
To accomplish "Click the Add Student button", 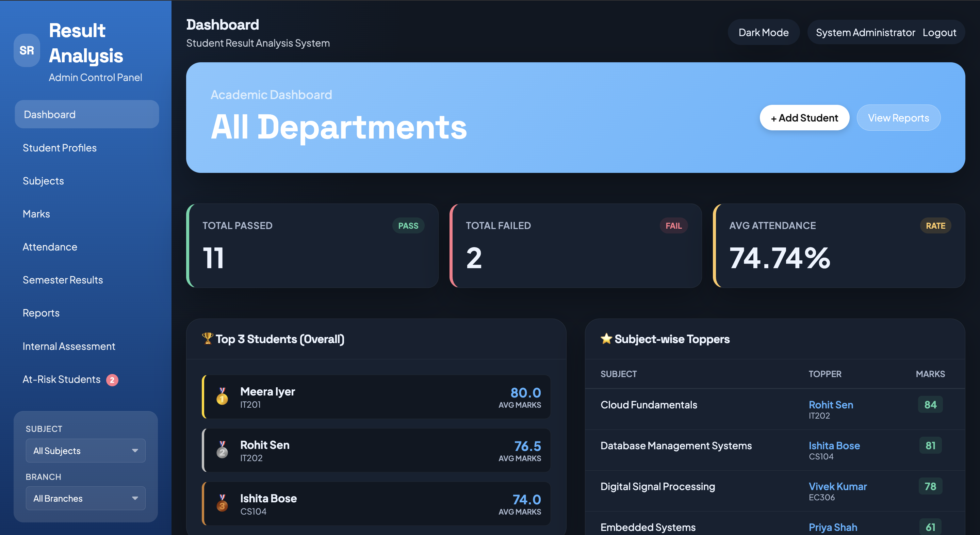I will pos(805,117).
